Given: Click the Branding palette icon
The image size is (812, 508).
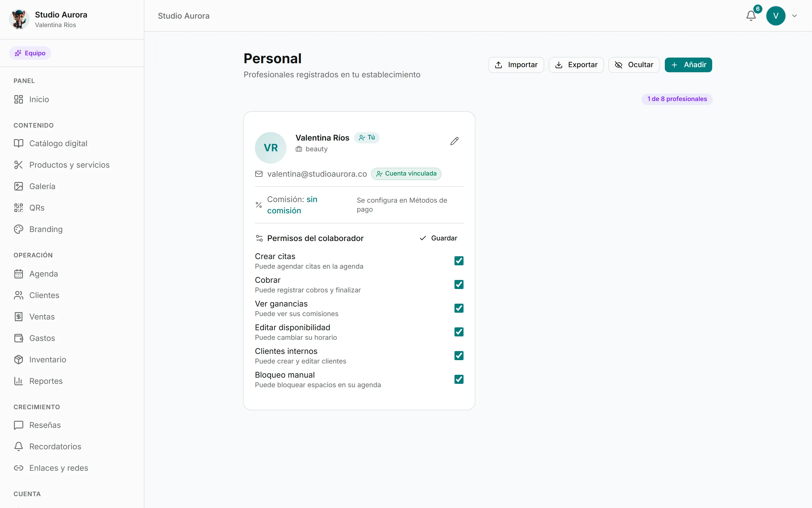Looking at the screenshot, I should [x=18, y=229].
